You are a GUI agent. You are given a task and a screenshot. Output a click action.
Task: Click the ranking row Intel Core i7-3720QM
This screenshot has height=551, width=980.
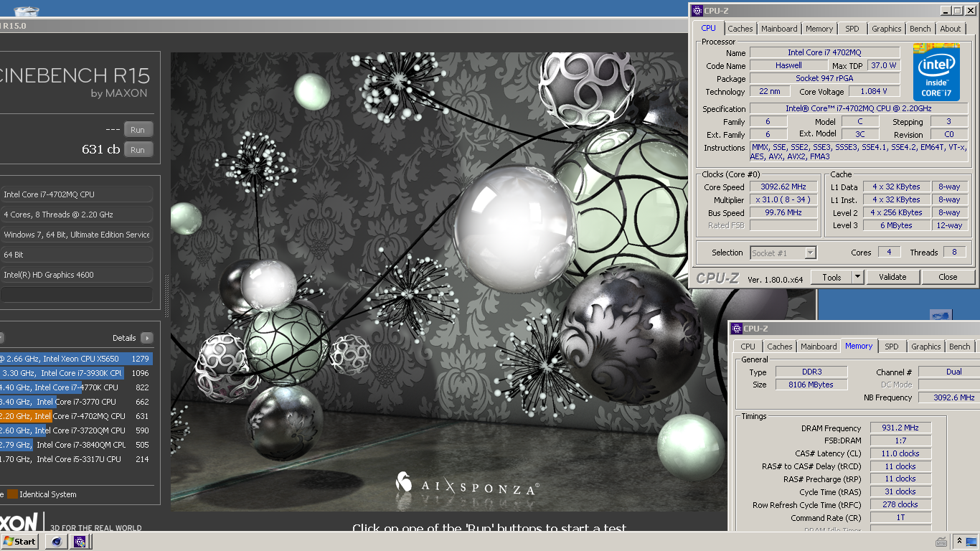[76, 430]
